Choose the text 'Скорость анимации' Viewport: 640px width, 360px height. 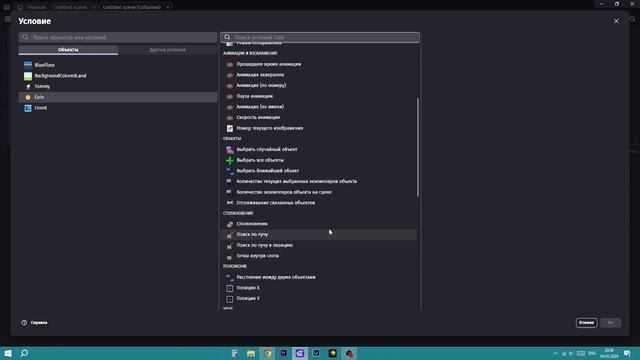258,117
